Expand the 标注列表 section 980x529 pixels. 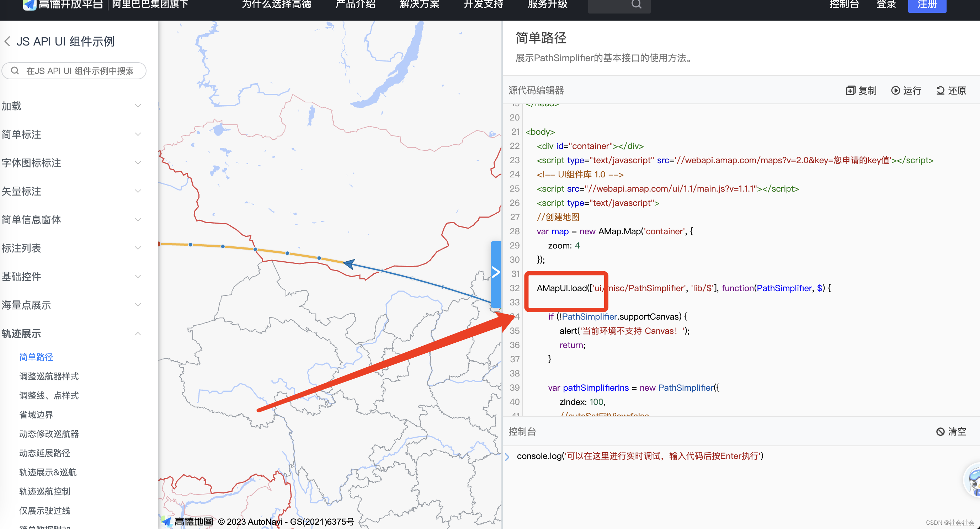coord(71,248)
